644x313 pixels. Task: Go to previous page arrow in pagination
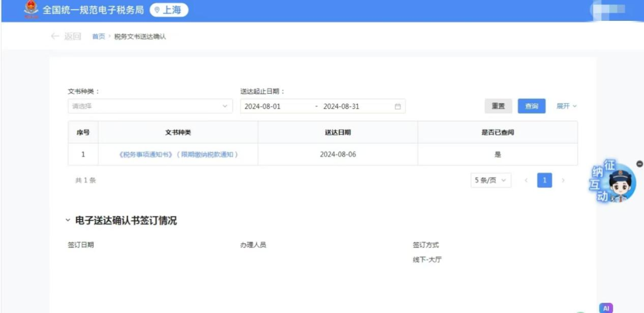click(526, 180)
